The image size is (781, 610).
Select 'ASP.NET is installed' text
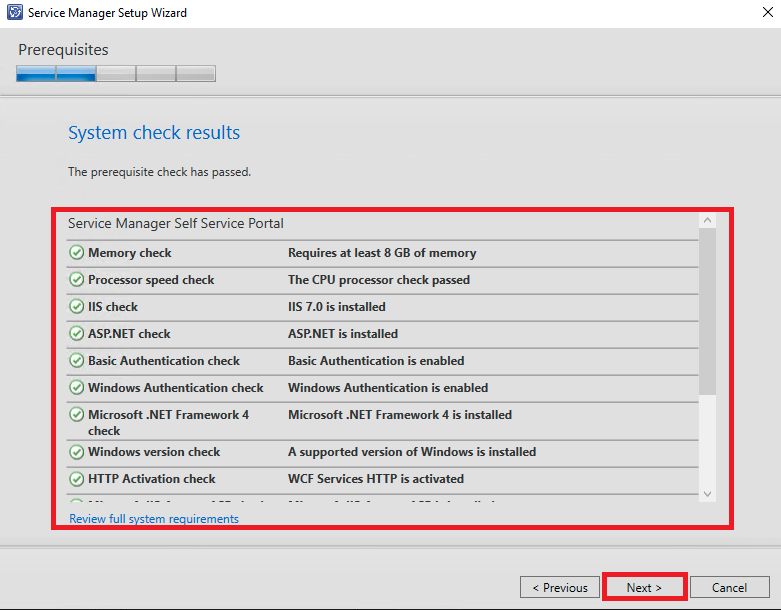(343, 334)
